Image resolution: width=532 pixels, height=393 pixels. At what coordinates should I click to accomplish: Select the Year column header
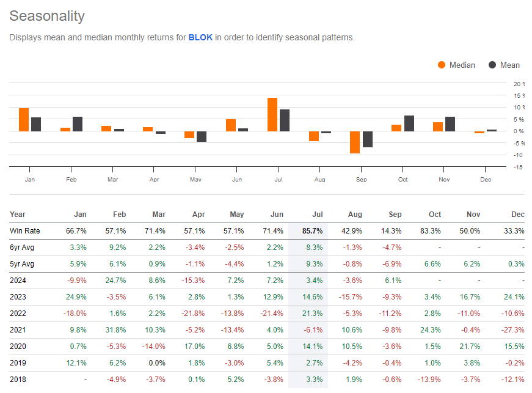[x=17, y=215]
